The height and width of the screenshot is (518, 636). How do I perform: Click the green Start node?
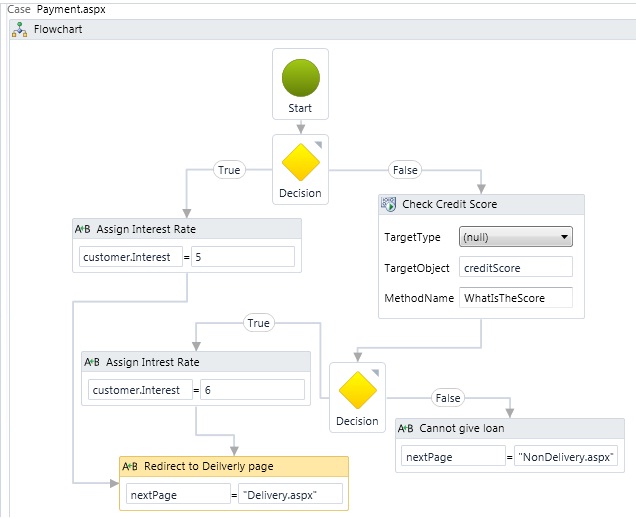click(300, 78)
